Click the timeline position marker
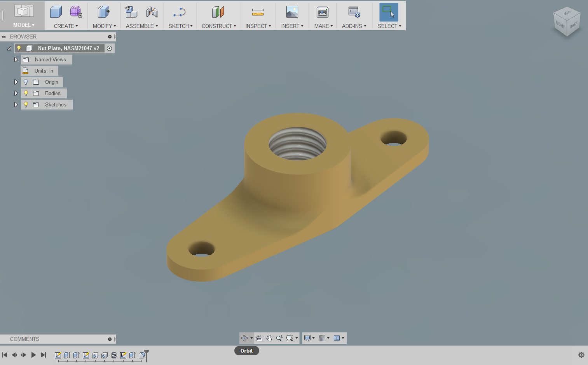Screen dimensions: 588x365 146,353
